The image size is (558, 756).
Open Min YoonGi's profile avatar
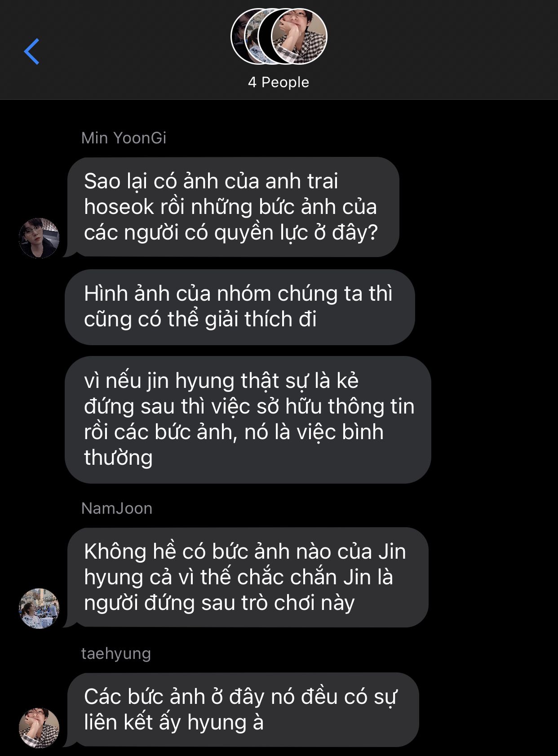[39, 238]
